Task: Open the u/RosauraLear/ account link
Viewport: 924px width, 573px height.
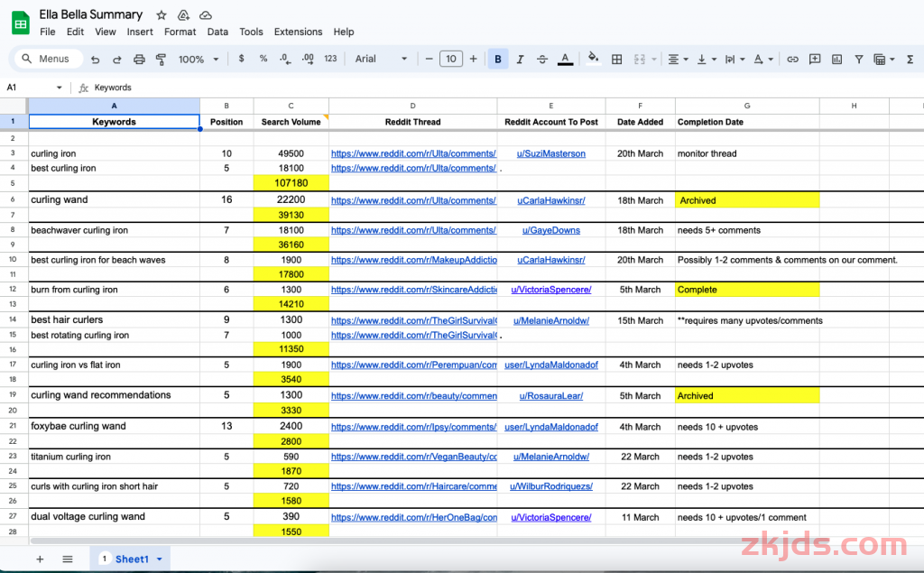Action: 551,395
